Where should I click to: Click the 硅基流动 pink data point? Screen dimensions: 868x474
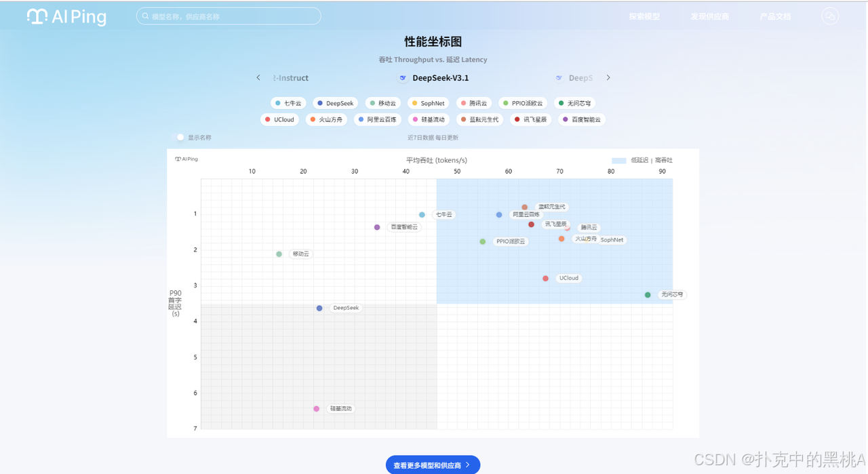click(317, 409)
